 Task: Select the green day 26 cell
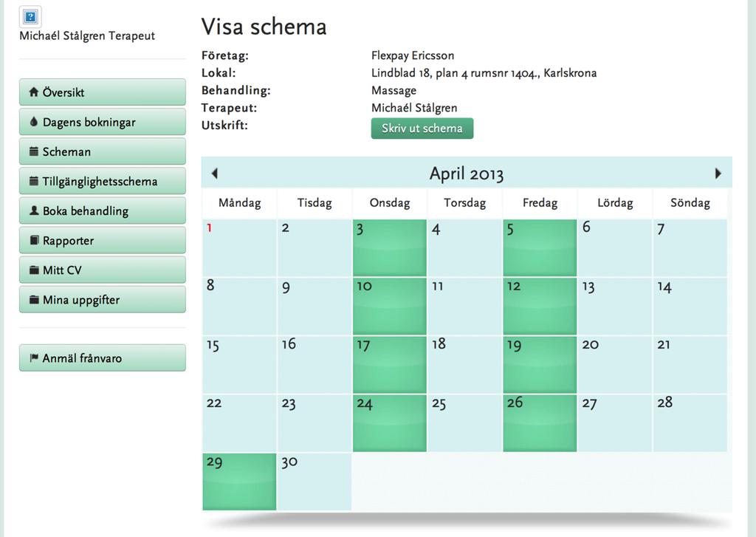click(x=540, y=423)
